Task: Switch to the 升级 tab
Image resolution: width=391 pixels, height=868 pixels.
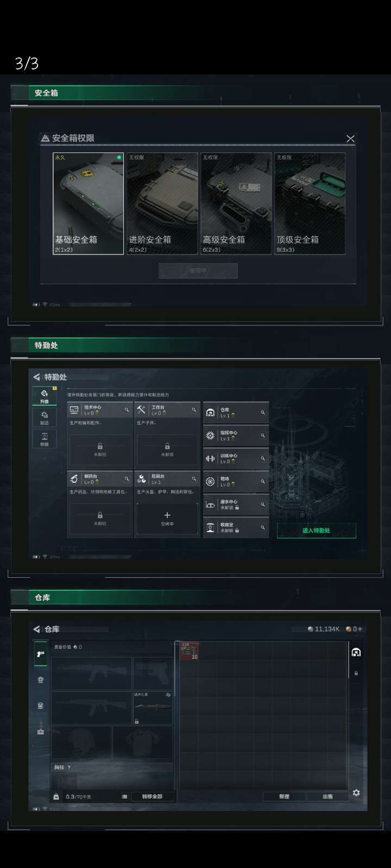Action: [44, 395]
